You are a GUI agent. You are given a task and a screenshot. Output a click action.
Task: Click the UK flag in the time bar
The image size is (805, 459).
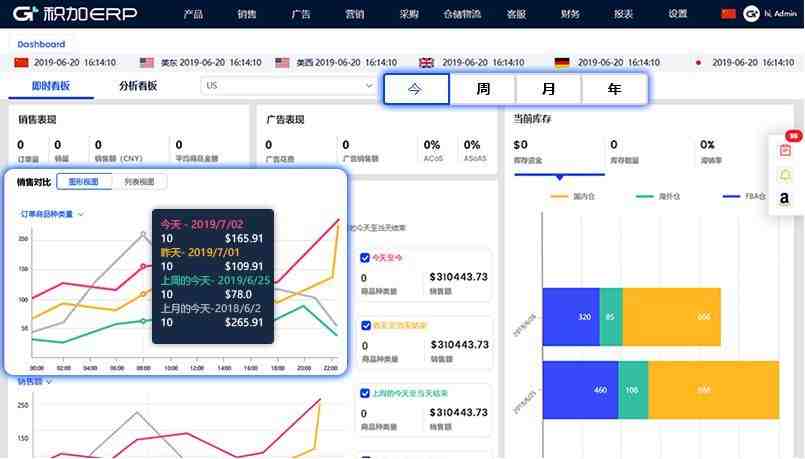426,62
